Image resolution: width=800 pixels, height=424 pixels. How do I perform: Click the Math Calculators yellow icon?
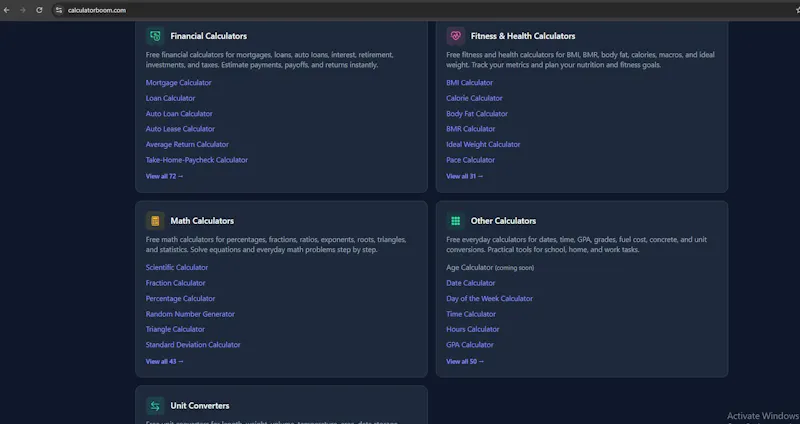(x=155, y=221)
